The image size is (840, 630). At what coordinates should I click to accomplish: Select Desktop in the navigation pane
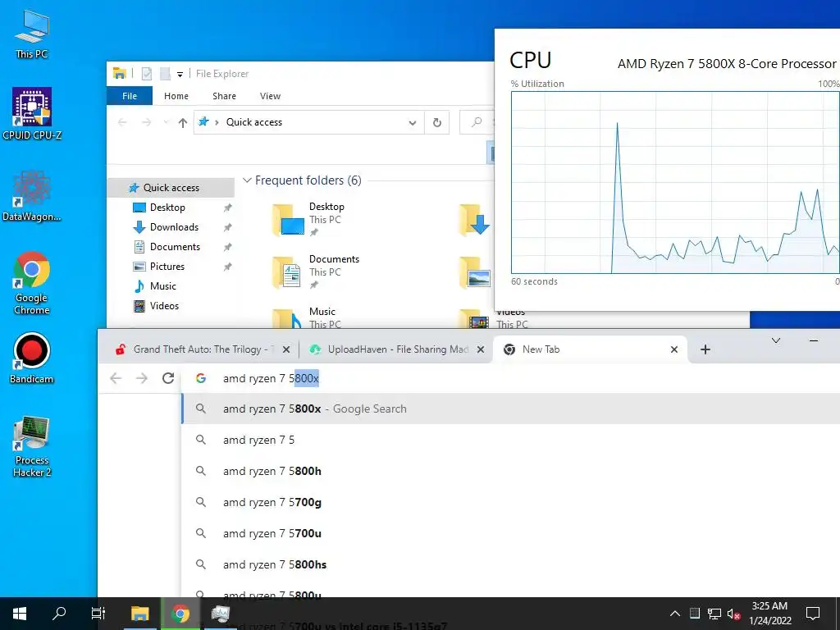click(x=167, y=208)
